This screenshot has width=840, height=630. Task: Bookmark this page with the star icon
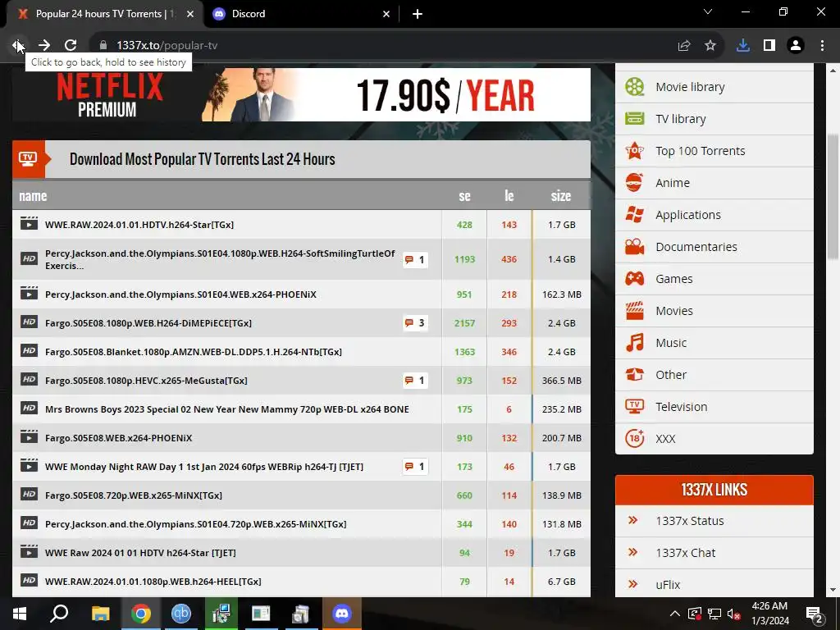click(x=710, y=46)
